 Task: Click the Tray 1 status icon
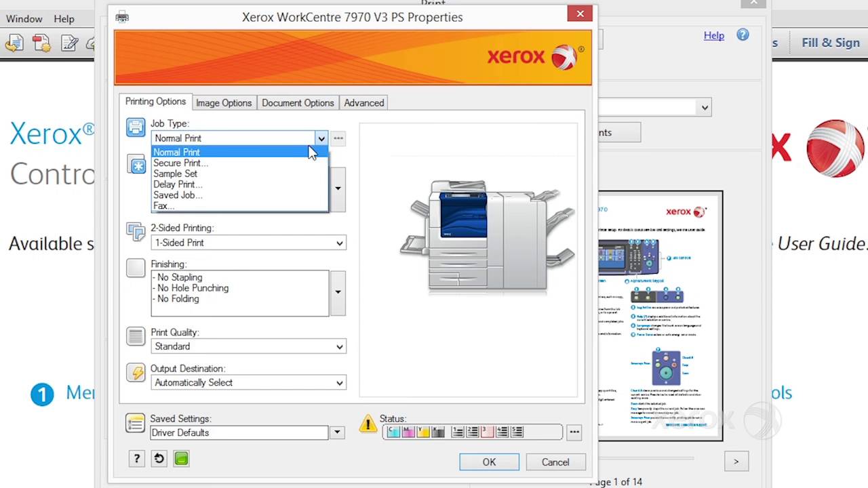pyautogui.click(x=458, y=432)
